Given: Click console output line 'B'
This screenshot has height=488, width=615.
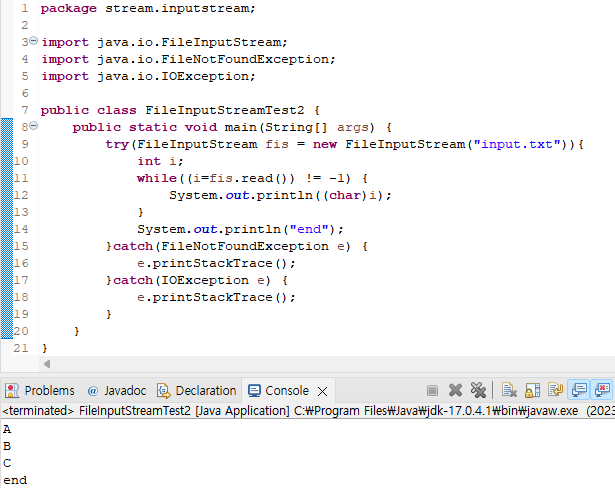Looking at the screenshot, I should (7, 446).
